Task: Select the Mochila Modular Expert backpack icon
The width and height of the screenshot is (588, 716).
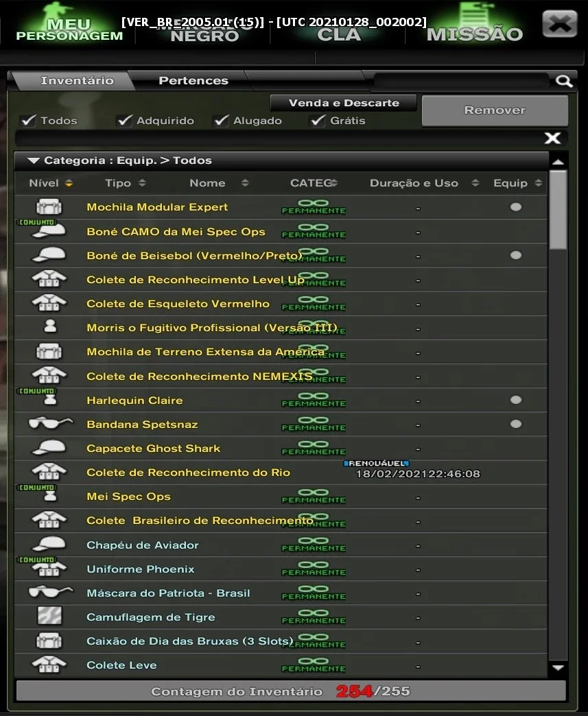Action: pos(49,207)
